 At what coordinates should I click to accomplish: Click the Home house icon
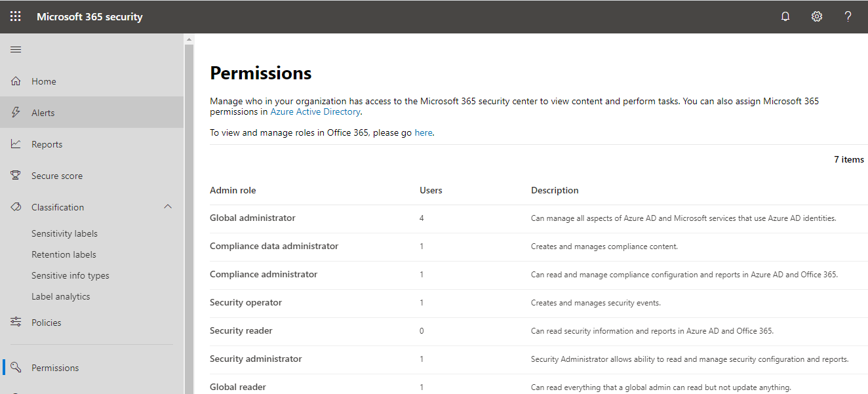[x=16, y=81]
